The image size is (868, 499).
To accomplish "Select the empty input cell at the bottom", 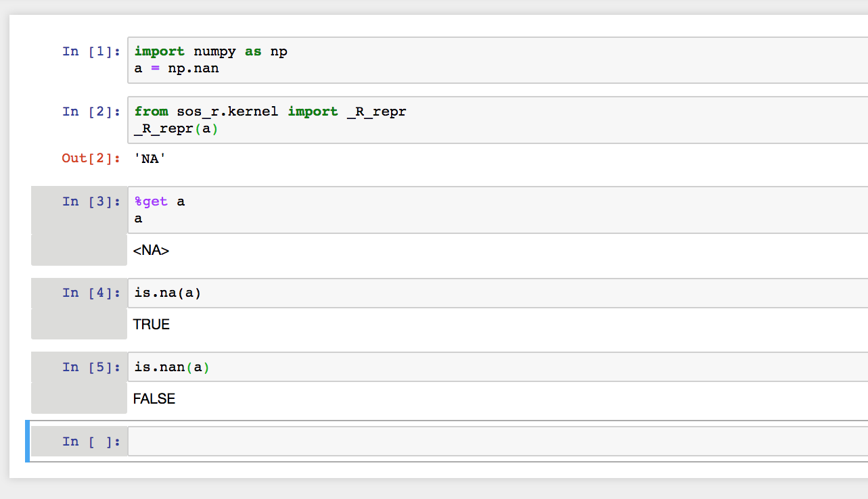I will (338, 441).
